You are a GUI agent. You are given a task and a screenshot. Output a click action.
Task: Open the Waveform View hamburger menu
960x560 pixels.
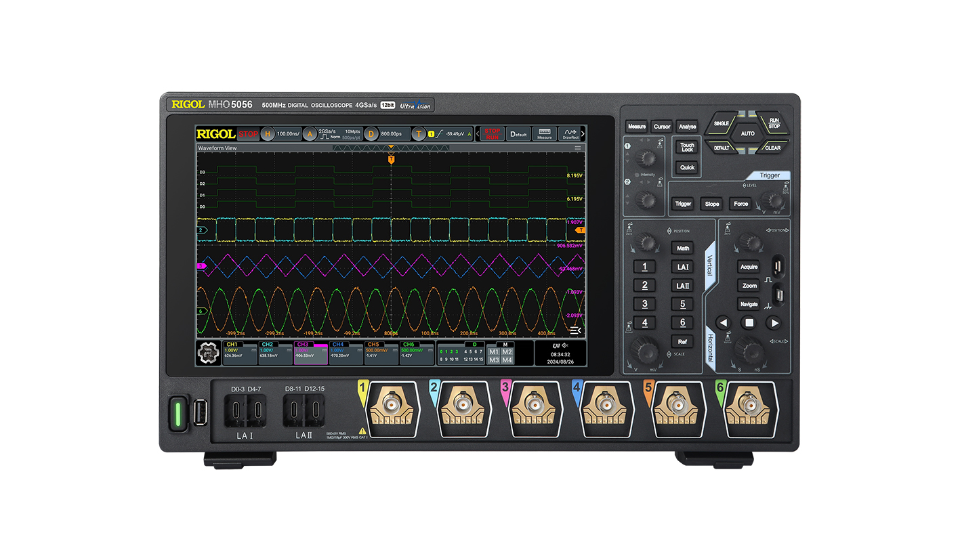coord(578,148)
